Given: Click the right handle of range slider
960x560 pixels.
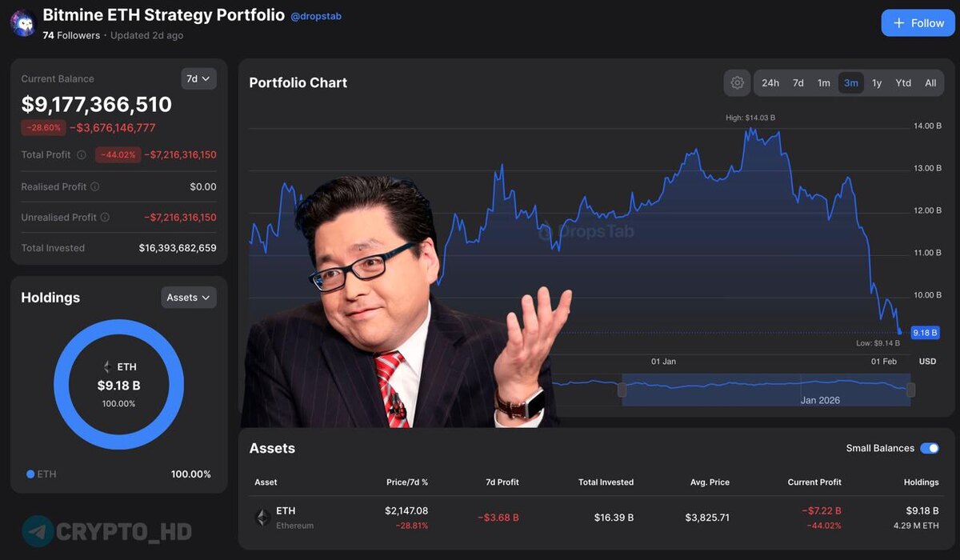Looking at the screenshot, I should point(910,390).
